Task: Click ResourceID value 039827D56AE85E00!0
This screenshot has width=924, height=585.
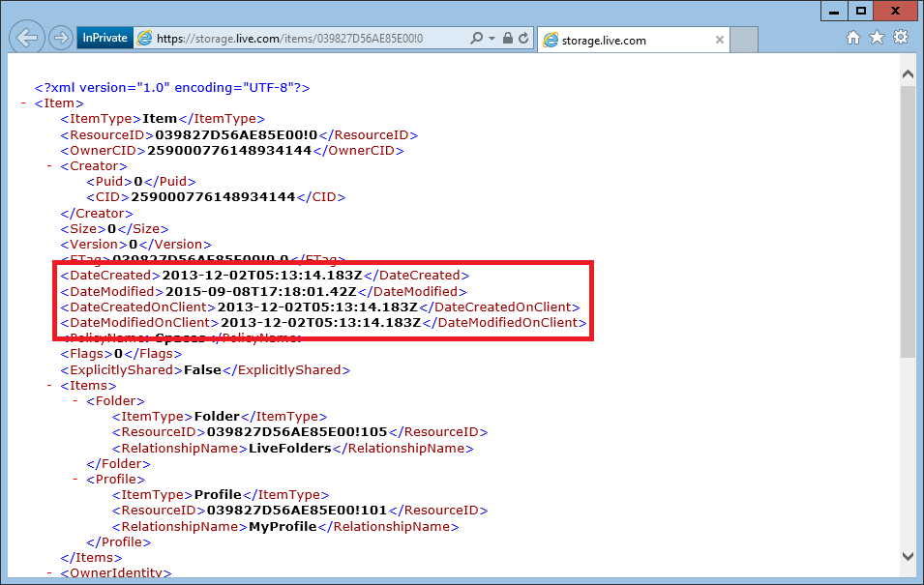Action: (x=236, y=135)
